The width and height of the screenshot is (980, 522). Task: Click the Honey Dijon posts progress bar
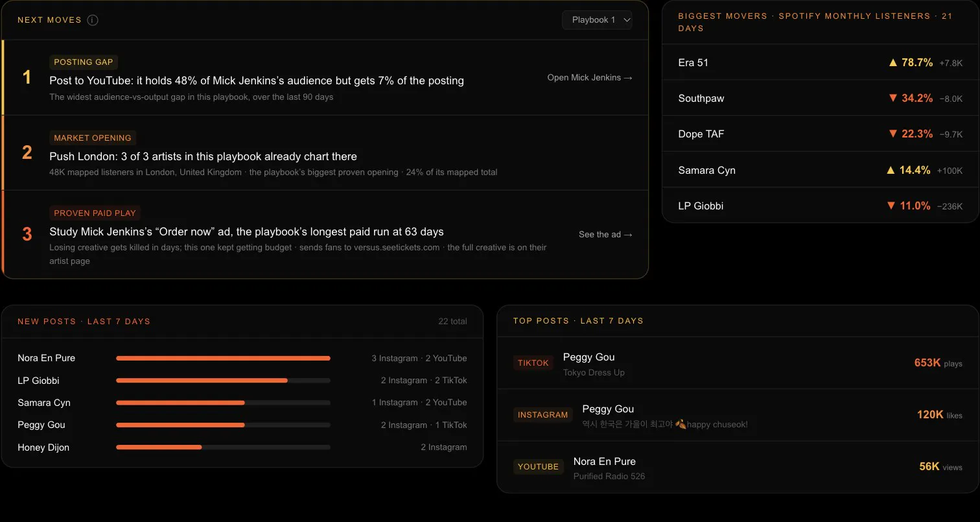coord(223,447)
